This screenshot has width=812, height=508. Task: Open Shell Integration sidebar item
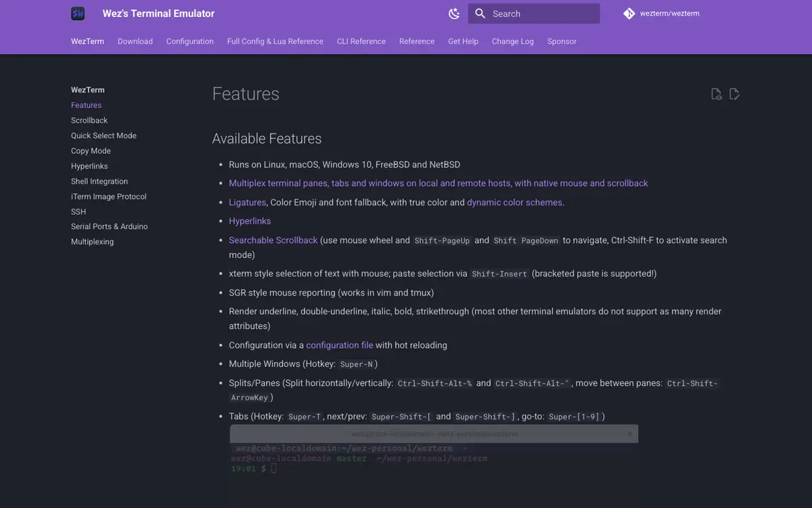pos(99,182)
